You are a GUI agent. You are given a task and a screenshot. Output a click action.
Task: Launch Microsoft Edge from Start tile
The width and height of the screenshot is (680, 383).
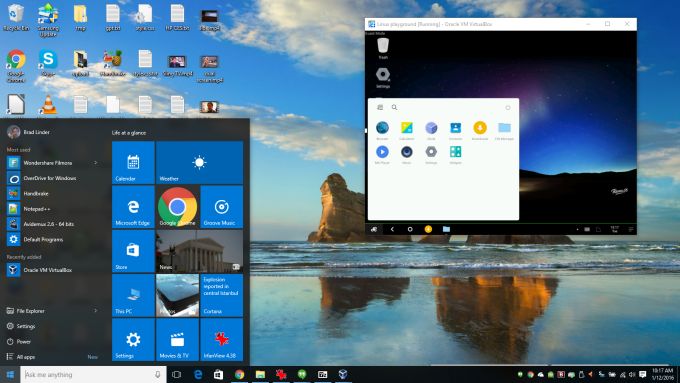coord(133,207)
